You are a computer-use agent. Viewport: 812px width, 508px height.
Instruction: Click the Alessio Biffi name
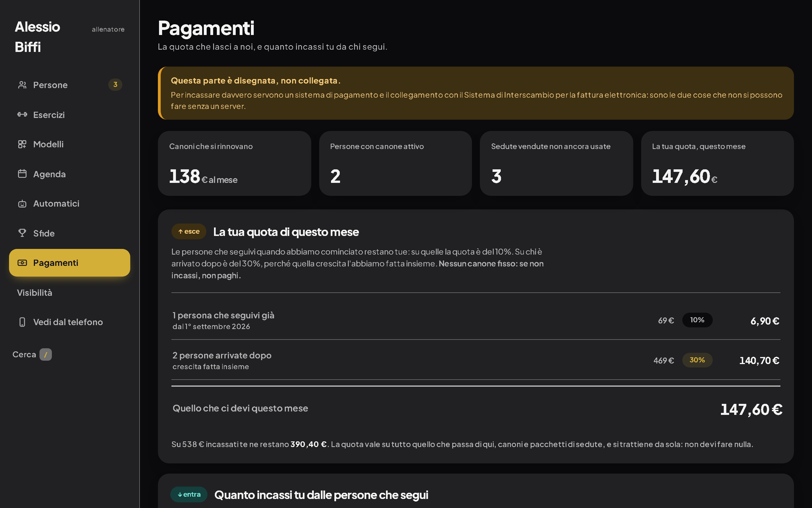pos(37,37)
